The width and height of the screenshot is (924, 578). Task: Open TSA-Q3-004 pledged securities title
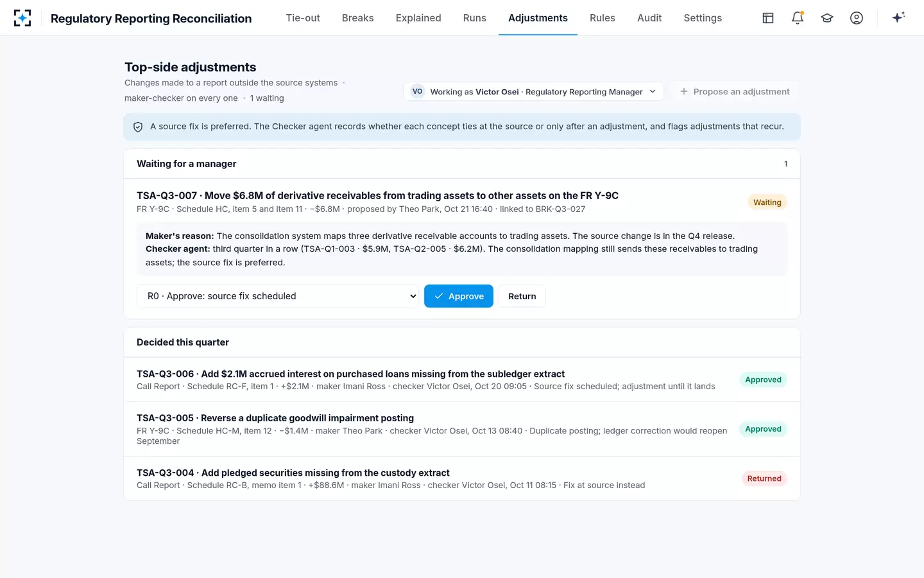click(293, 473)
